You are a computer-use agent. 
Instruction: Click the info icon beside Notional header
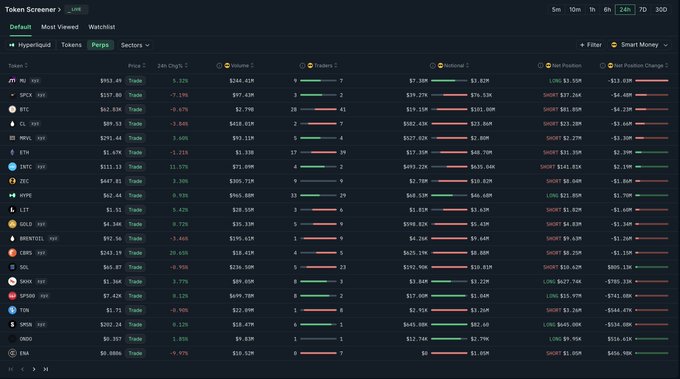[x=432, y=65]
